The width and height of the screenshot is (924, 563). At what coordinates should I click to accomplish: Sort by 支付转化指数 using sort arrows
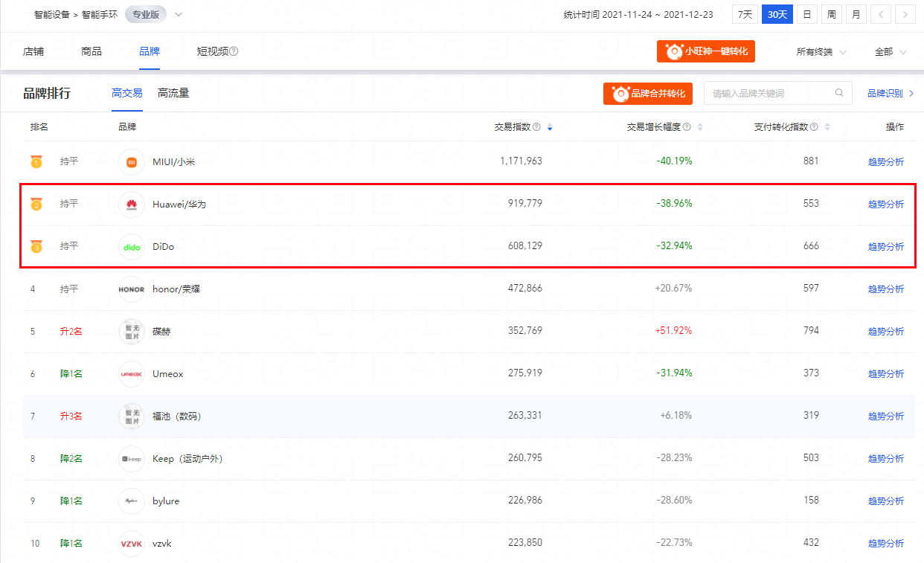(827, 127)
